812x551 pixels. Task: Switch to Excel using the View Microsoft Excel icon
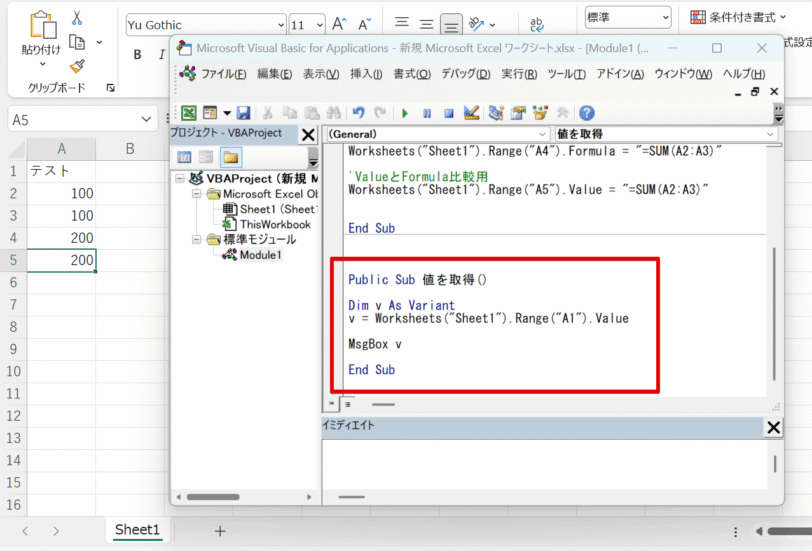pyautogui.click(x=188, y=113)
